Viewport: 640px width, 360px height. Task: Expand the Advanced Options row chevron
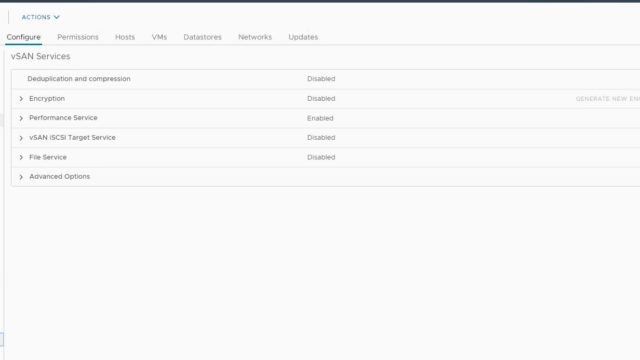click(x=21, y=177)
